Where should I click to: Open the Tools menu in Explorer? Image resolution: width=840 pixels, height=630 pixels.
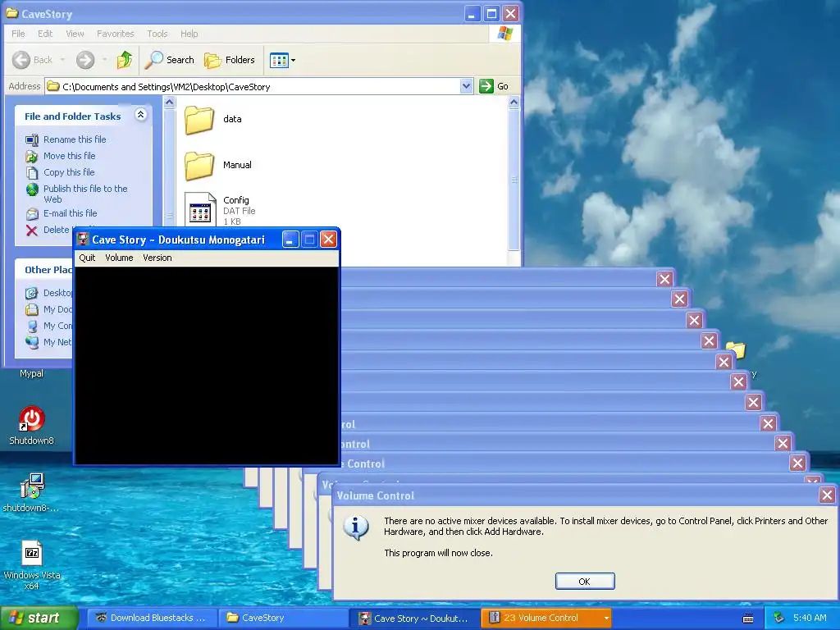tap(157, 34)
